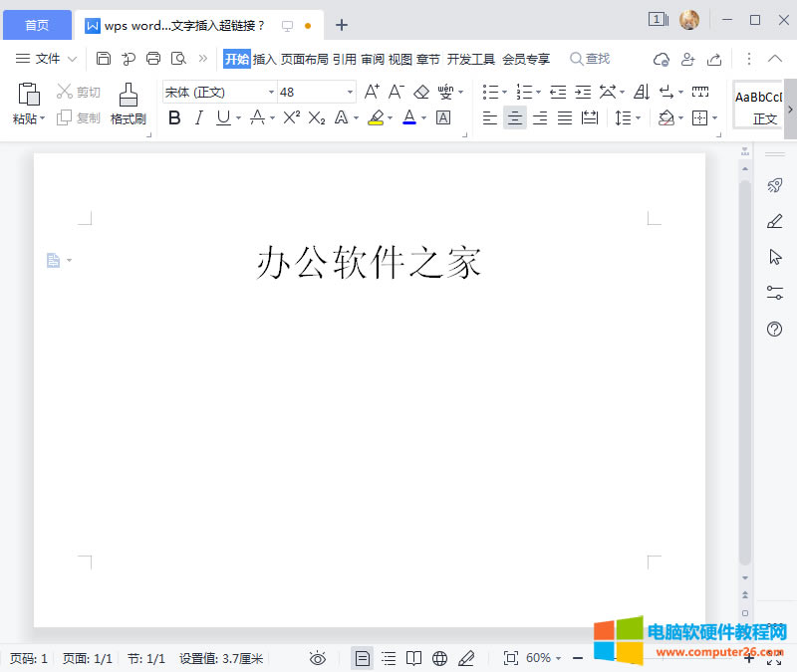Click the clear formatting eraser icon

(421, 92)
